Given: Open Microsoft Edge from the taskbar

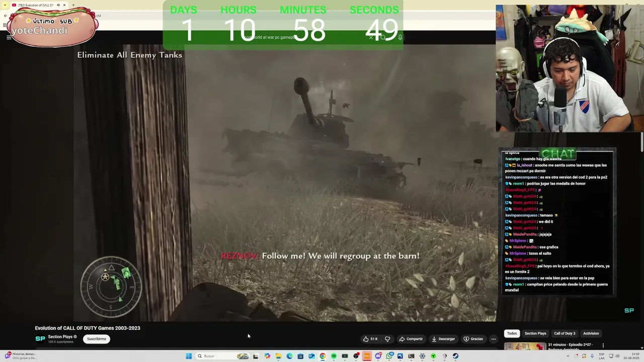Looking at the screenshot, I should (x=289, y=356).
